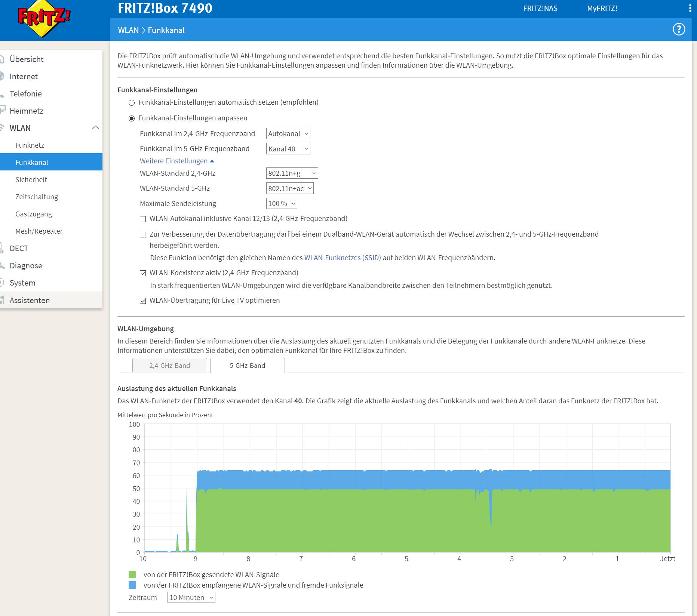Open FRITZ!NAS link in header

coord(540,8)
